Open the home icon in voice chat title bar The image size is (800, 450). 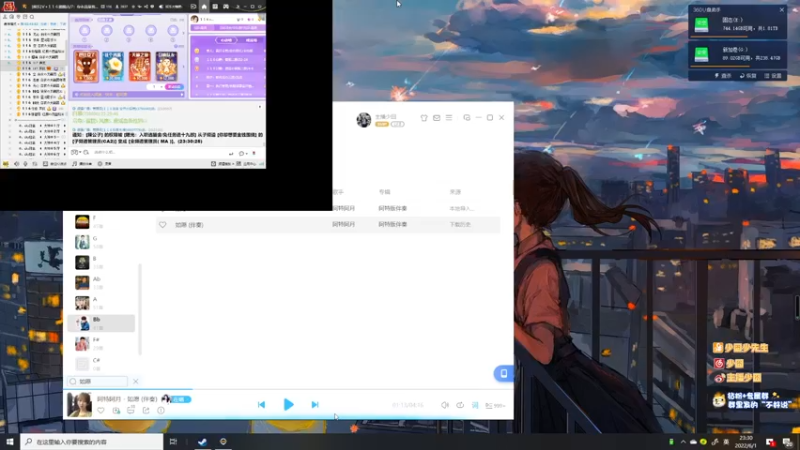coord(204,7)
